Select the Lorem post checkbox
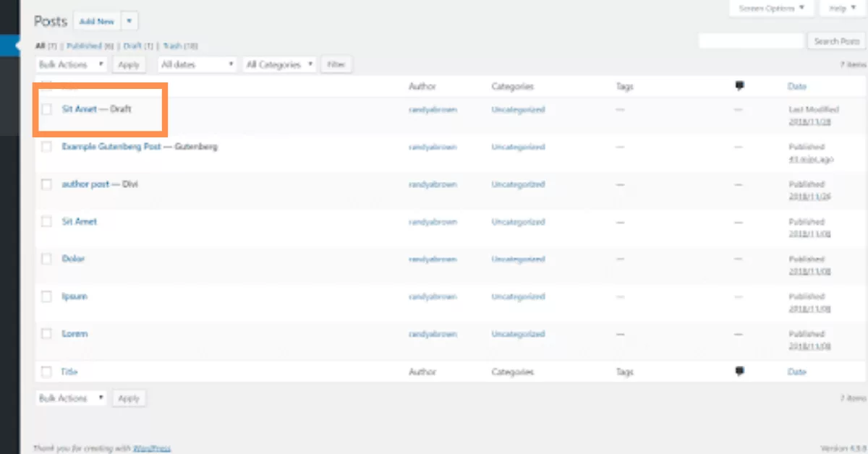The height and width of the screenshot is (454, 868). [47, 334]
